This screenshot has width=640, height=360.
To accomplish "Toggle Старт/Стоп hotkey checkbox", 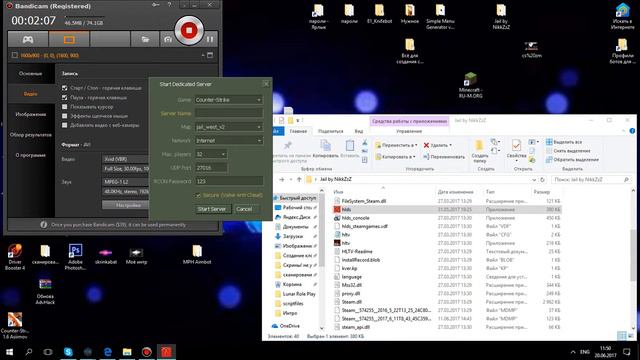I will (x=64, y=88).
